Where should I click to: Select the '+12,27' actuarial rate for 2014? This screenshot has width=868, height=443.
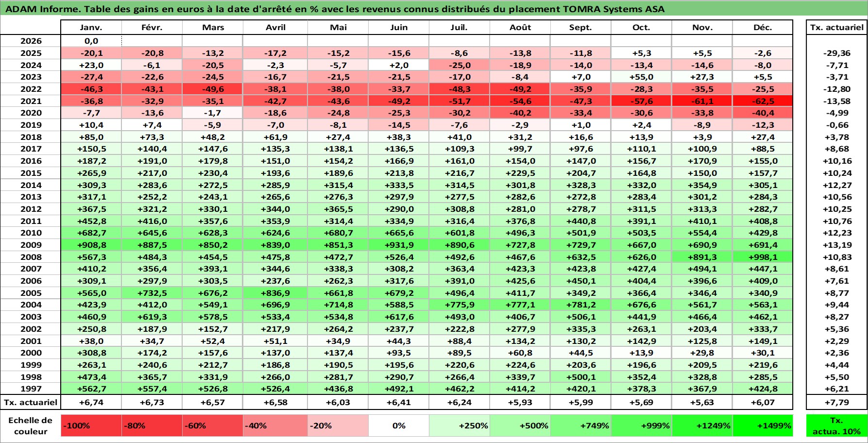pyautogui.click(x=836, y=185)
